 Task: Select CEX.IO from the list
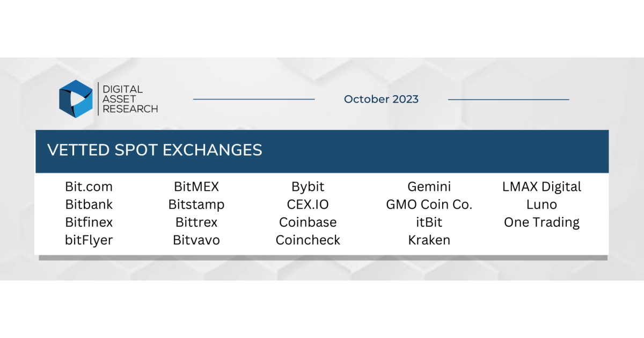click(308, 205)
